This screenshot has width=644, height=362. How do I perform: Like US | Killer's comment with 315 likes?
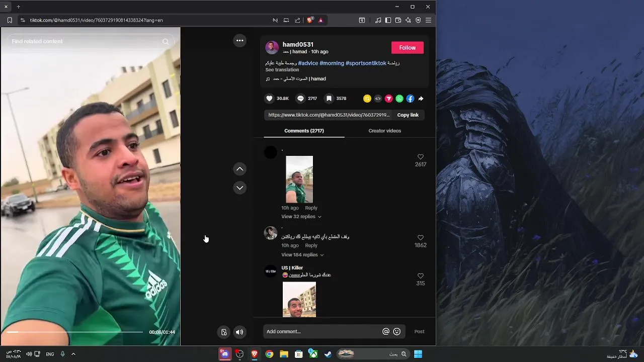421,276
